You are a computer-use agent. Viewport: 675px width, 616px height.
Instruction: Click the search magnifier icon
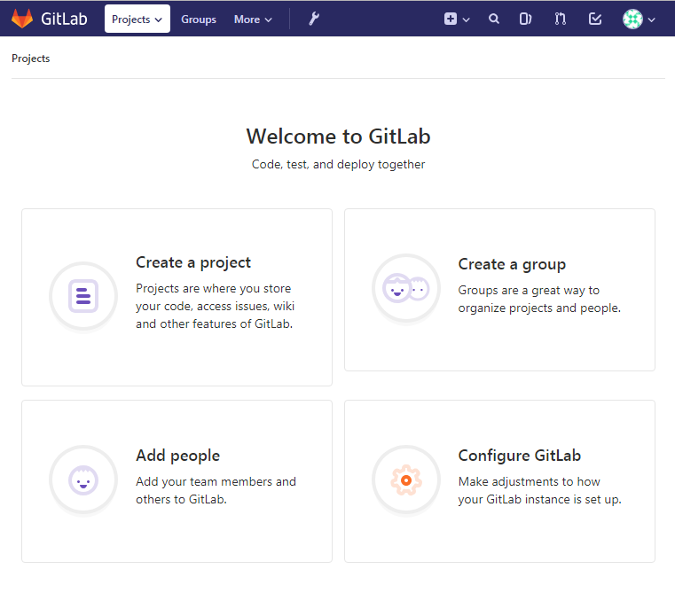point(494,19)
